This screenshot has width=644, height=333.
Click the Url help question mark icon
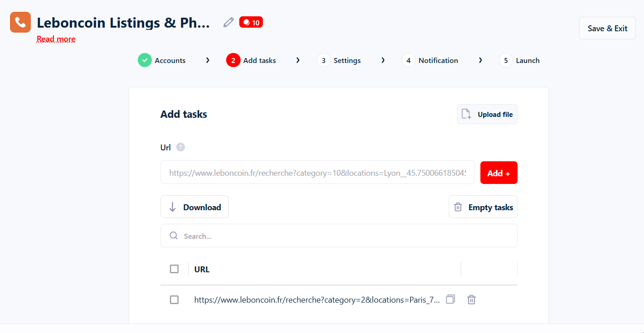[180, 147]
